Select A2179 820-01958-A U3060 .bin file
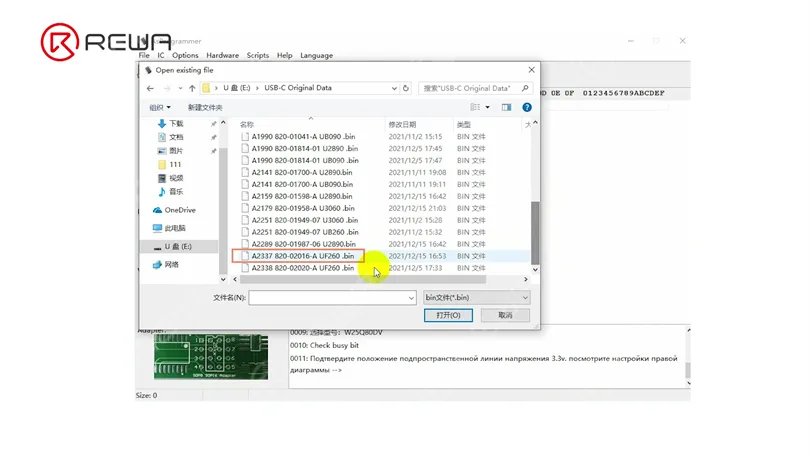Screen dimensions: 810x455 pos(303,209)
